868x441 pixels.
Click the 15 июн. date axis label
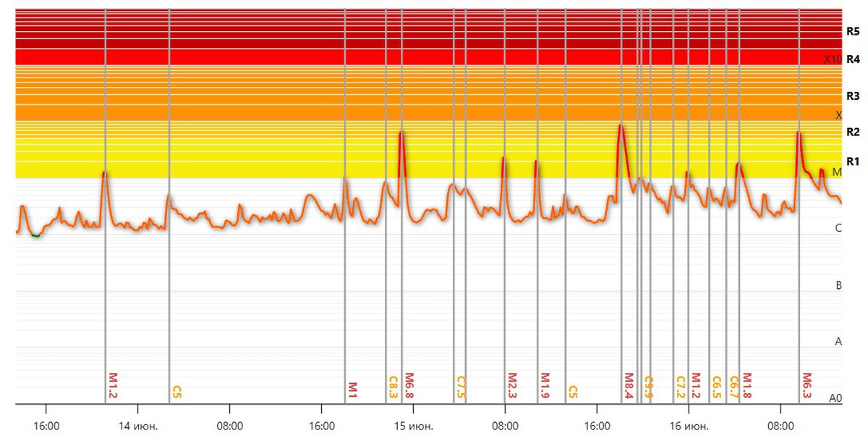pos(412,425)
